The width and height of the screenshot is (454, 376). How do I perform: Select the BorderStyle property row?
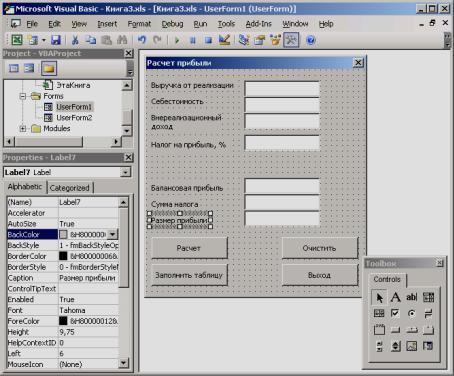point(63,267)
